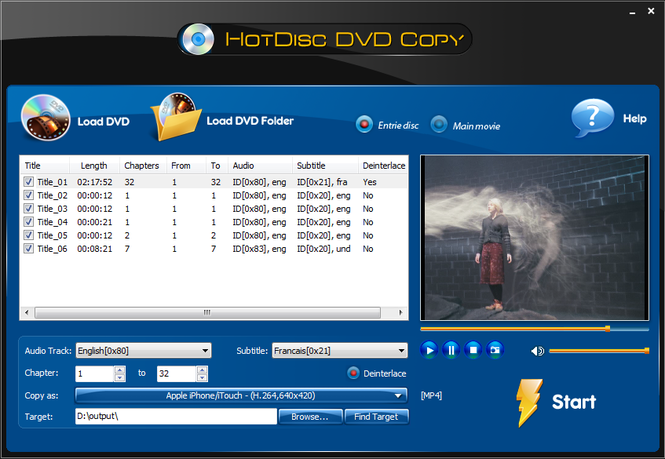Screen dimensions: 665x459
Task: Select Title_06 length 00:08:21
Action: click(95, 249)
